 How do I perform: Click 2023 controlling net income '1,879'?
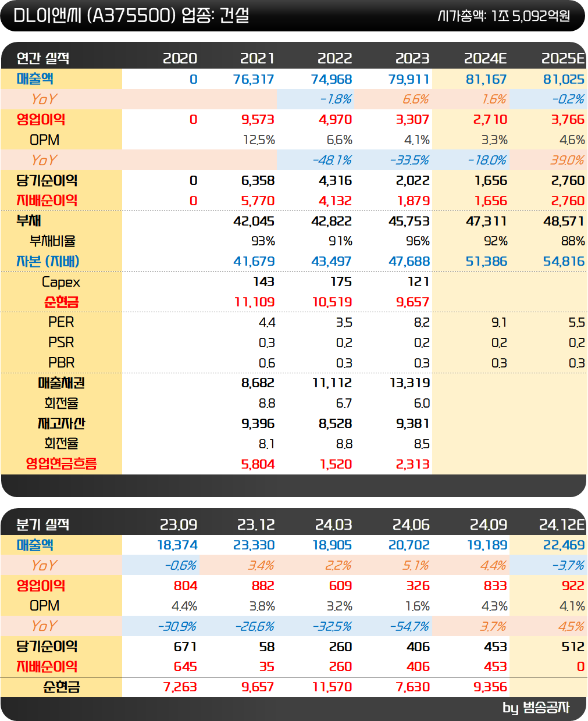pyautogui.click(x=414, y=201)
